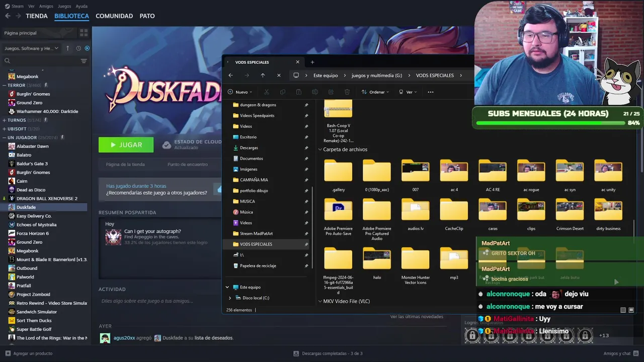Open Página de la tienda link
This screenshot has height=362, width=644.
[125, 164]
